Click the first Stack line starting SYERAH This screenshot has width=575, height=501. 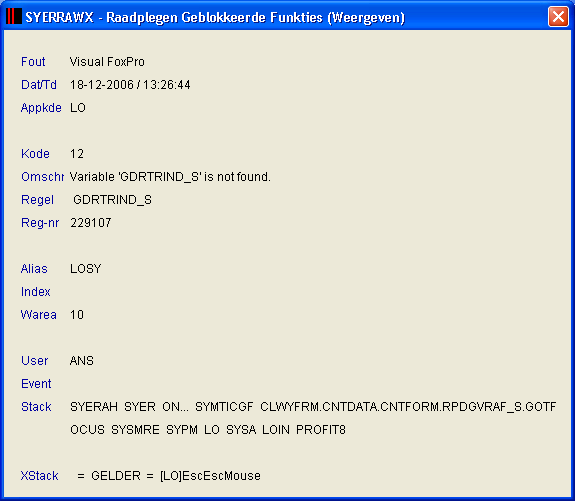[x=313, y=407]
